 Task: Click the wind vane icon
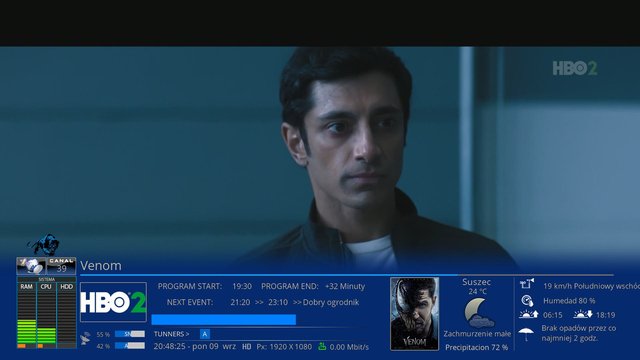tap(527, 284)
